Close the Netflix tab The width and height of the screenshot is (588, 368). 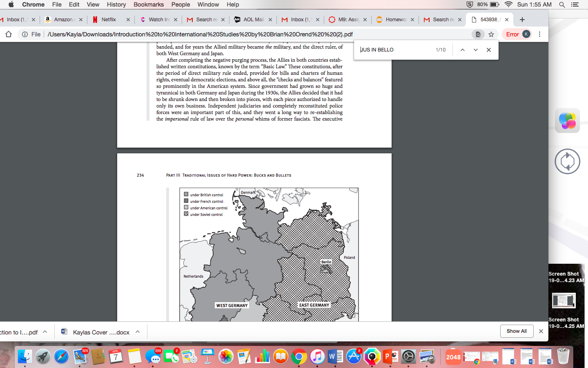[x=128, y=20]
